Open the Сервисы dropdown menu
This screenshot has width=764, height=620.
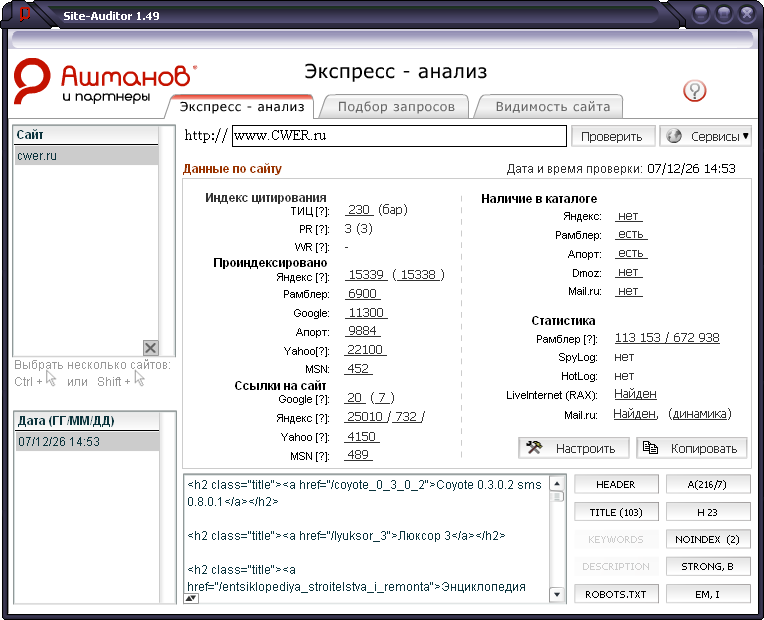point(705,136)
